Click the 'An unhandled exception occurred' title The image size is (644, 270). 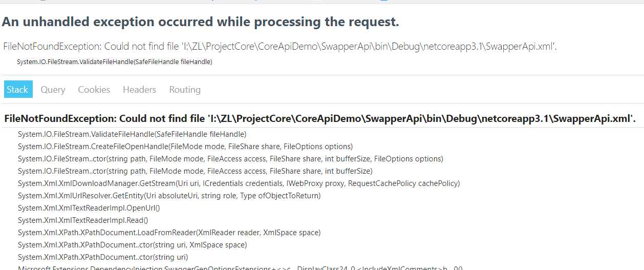point(201,22)
